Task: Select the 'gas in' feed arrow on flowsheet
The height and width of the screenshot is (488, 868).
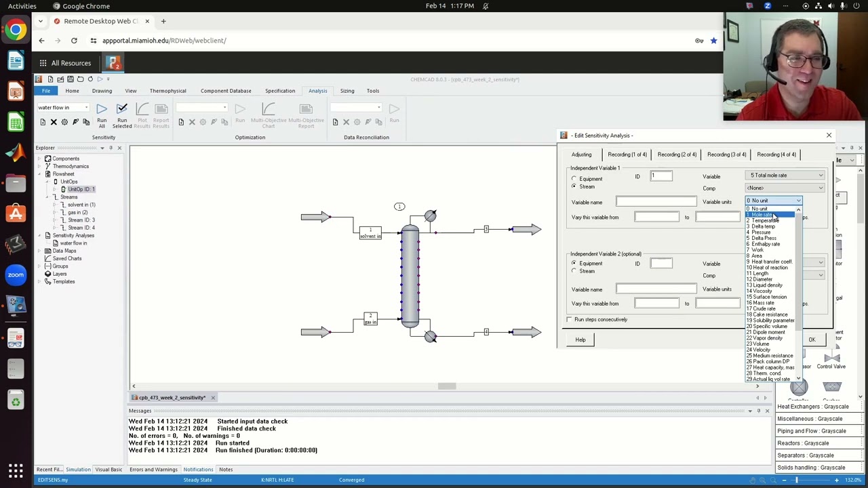Action: (x=316, y=331)
